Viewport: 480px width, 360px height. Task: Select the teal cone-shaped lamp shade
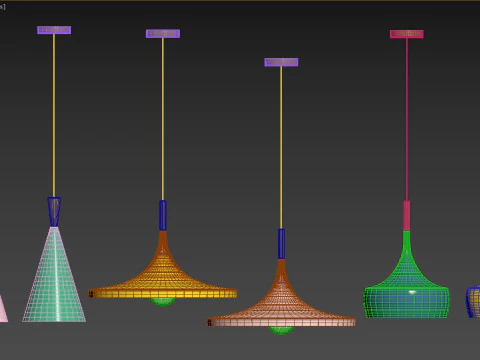click(x=54, y=275)
